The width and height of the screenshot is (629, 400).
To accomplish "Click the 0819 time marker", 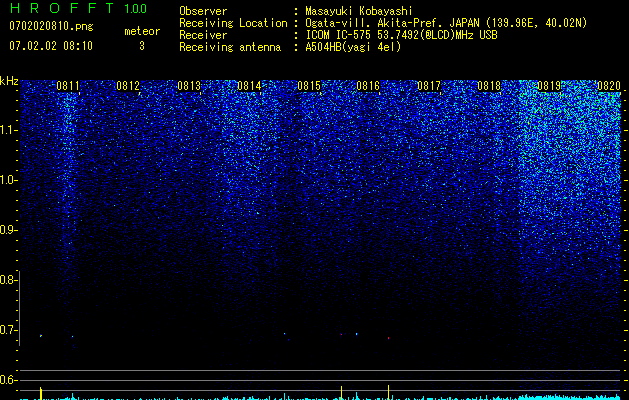I will (x=549, y=86).
